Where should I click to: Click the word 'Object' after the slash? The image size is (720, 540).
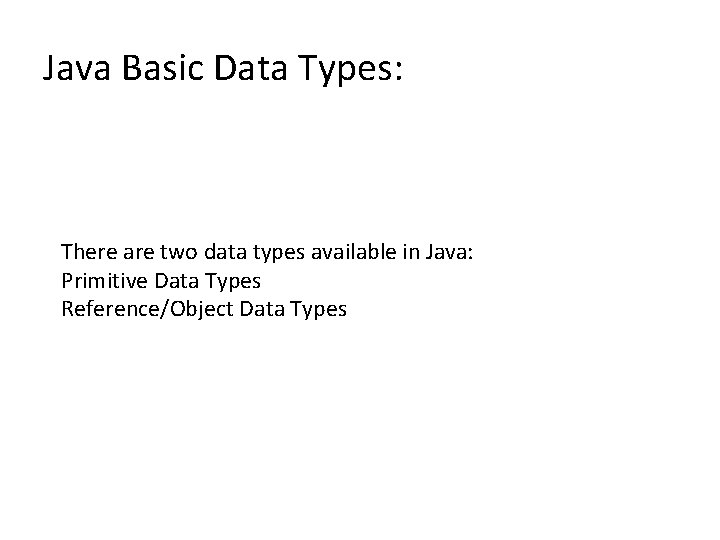[x=202, y=309]
